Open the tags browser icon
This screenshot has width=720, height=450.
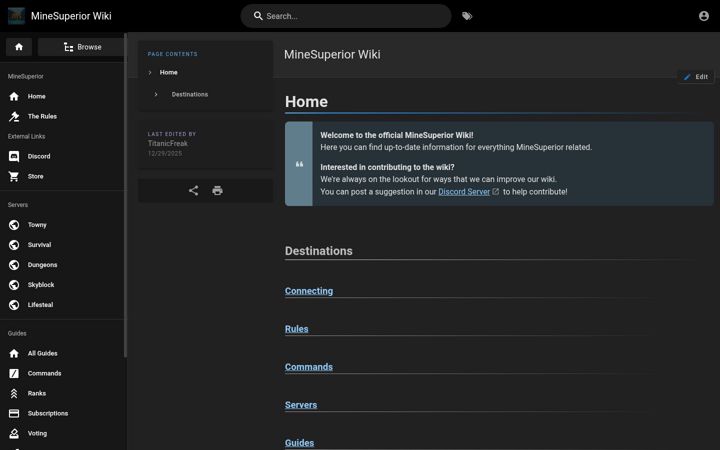(x=467, y=16)
